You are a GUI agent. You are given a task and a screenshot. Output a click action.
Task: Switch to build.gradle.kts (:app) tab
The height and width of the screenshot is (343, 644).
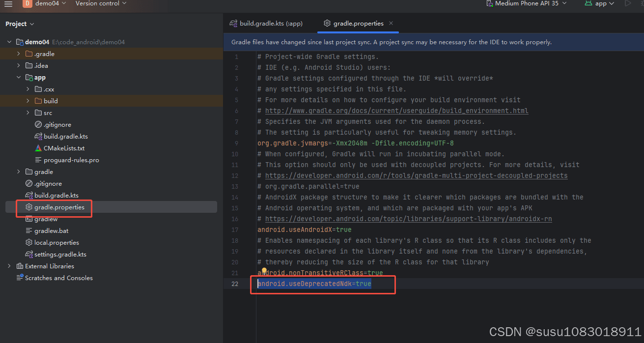pyautogui.click(x=266, y=23)
